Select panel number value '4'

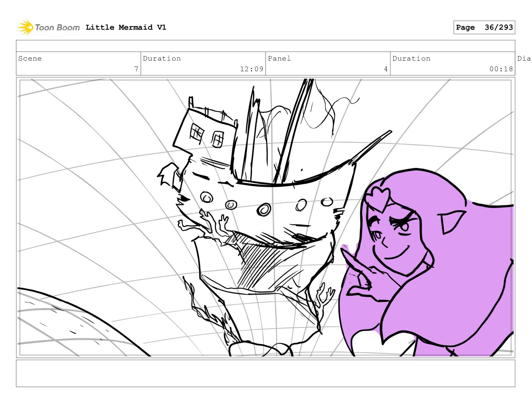click(x=386, y=69)
